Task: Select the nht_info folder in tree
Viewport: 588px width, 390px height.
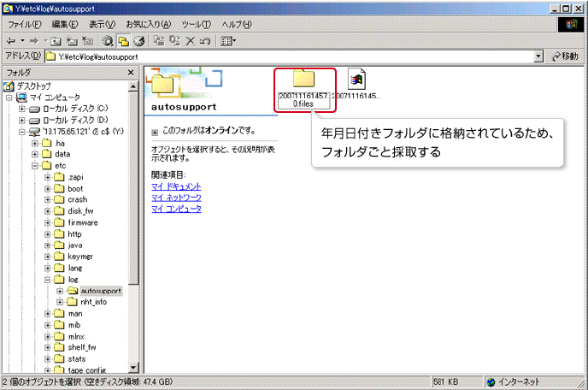Action: [94, 302]
